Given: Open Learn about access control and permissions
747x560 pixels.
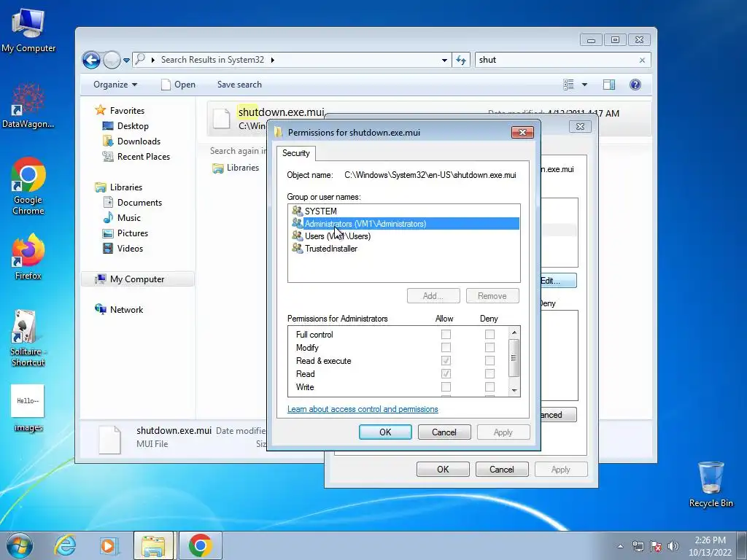Looking at the screenshot, I should [363, 409].
